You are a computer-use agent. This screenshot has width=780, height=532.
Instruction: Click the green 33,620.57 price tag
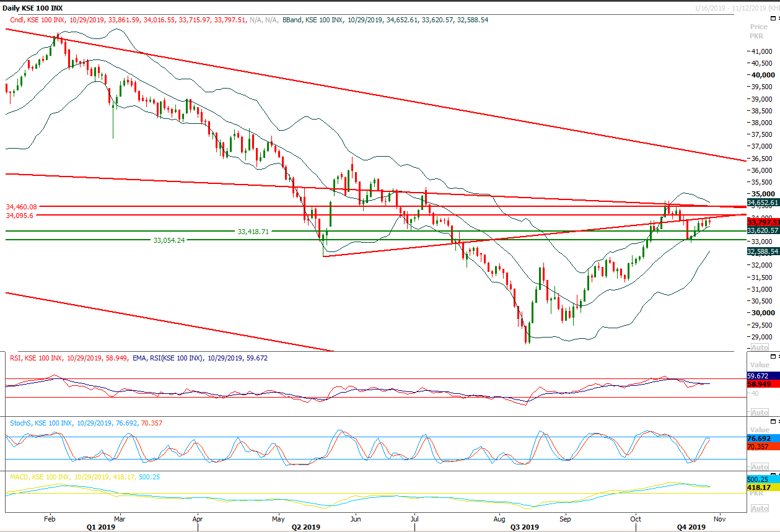pyautogui.click(x=763, y=230)
